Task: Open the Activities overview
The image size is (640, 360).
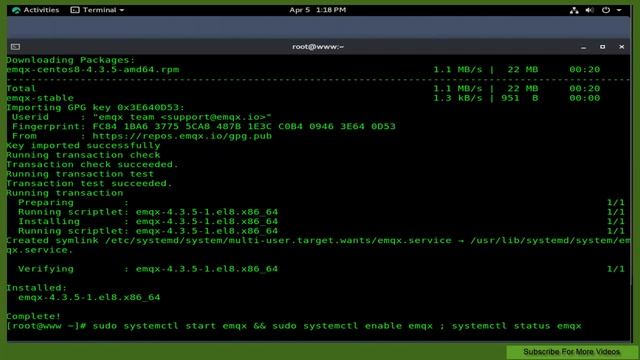Action: pyautogui.click(x=35, y=10)
